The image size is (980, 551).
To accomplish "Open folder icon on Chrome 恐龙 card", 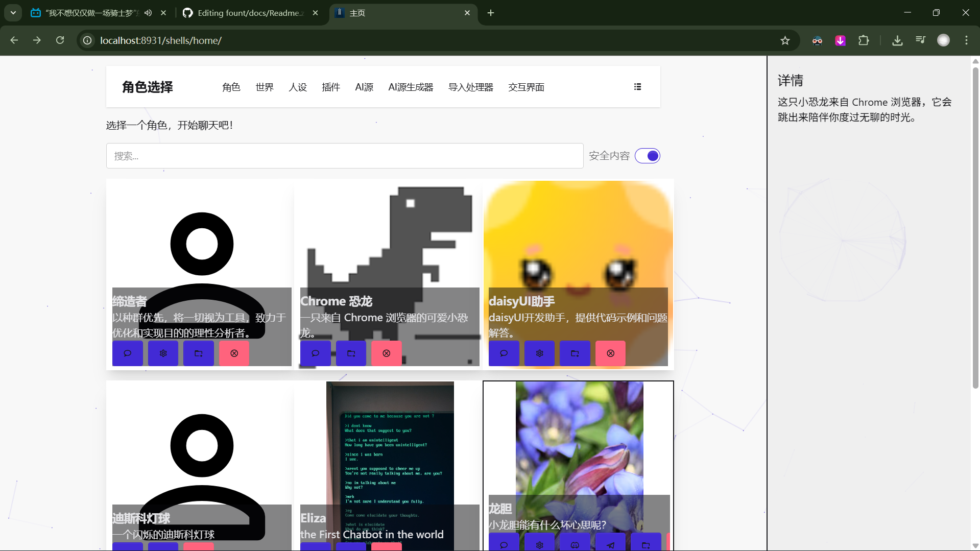I will (351, 353).
